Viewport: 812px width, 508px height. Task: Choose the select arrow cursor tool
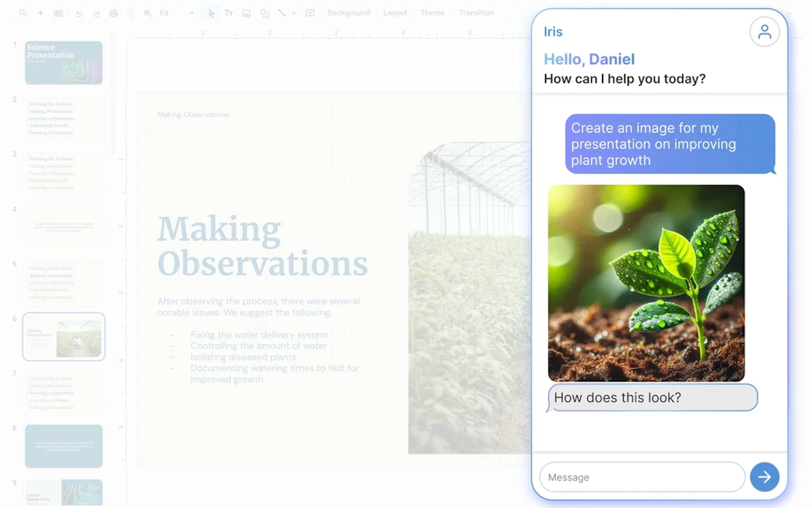pyautogui.click(x=212, y=13)
